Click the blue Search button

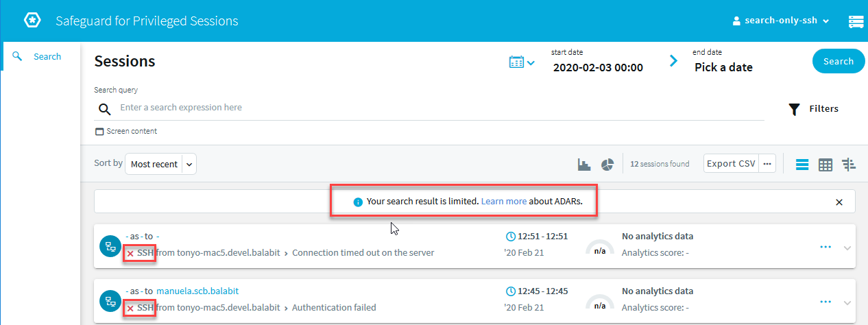839,61
